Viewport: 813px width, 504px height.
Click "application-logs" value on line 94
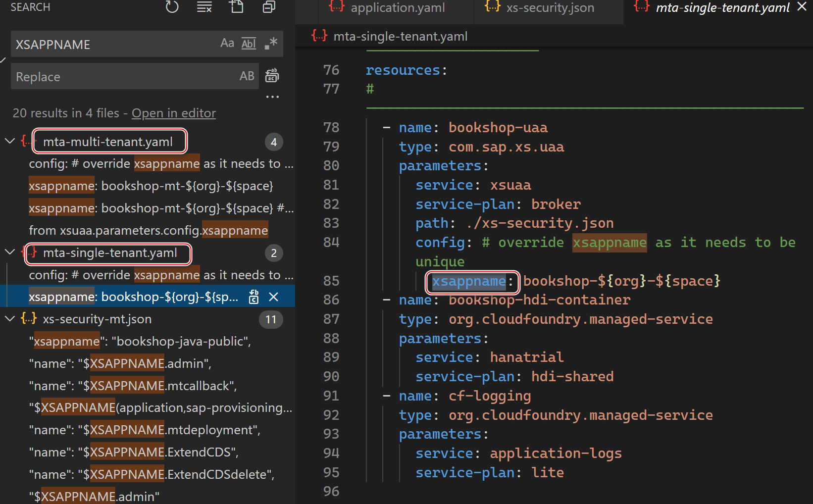(x=556, y=454)
